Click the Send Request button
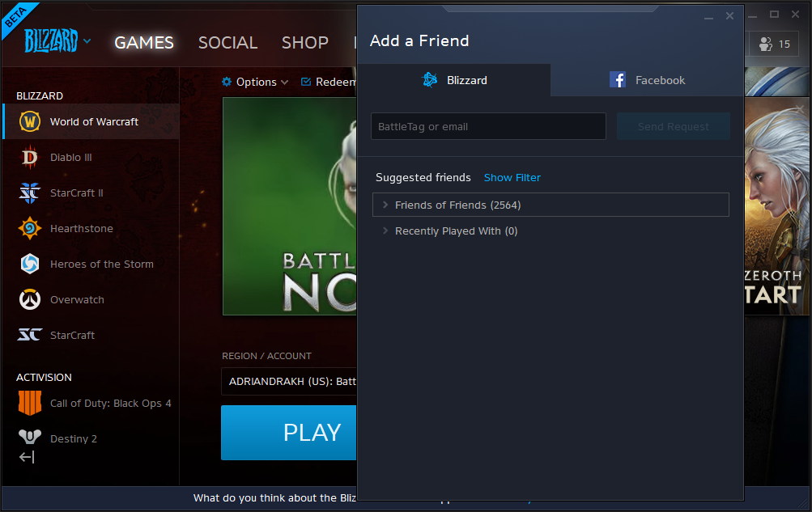 [x=674, y=126]
